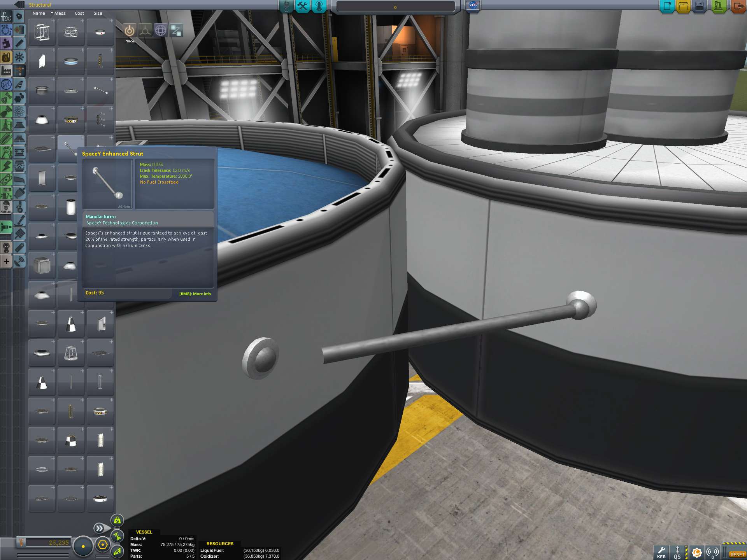The width and height of the screenshot is (747, 560).
Task: Select the Re-Root tool icon
Action: click(x=176, y=30)
